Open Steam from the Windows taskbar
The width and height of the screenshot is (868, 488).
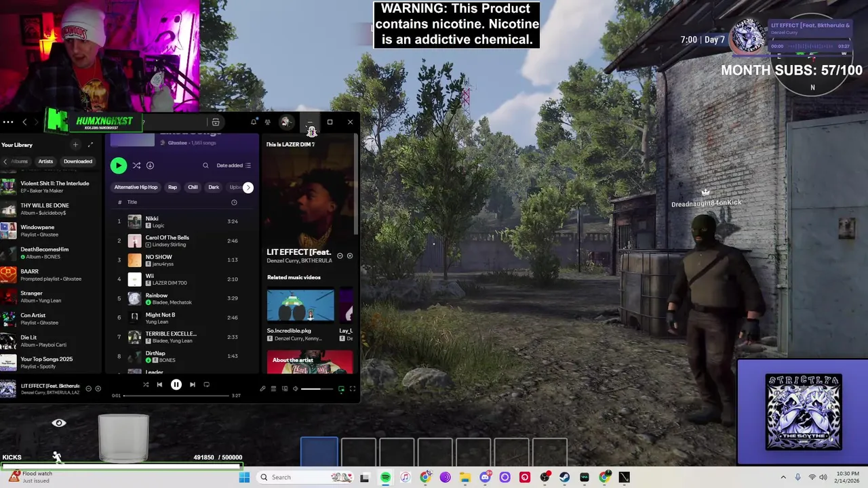pos(564,477)
